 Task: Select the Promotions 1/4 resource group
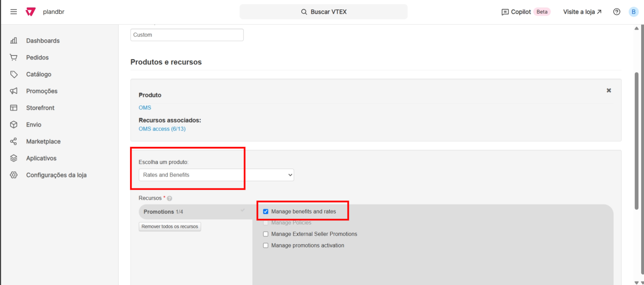click(x=196, y=212)
